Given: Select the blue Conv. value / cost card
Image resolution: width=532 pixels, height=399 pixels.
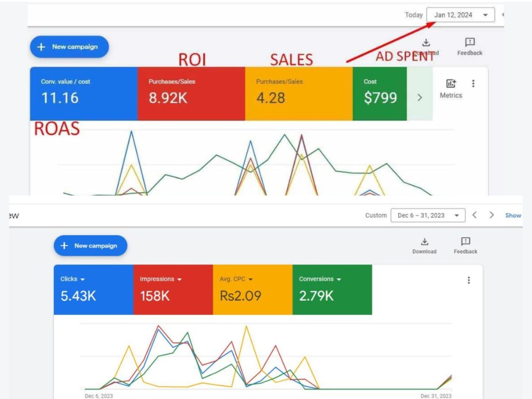Looking at the screenshot, I should [84, 94].
